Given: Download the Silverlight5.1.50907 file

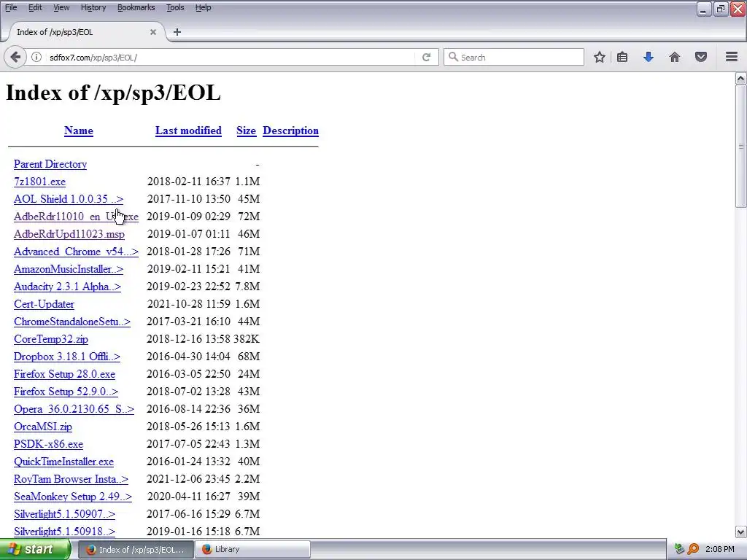Looking at the screenshot, I should tap(64, 514).
